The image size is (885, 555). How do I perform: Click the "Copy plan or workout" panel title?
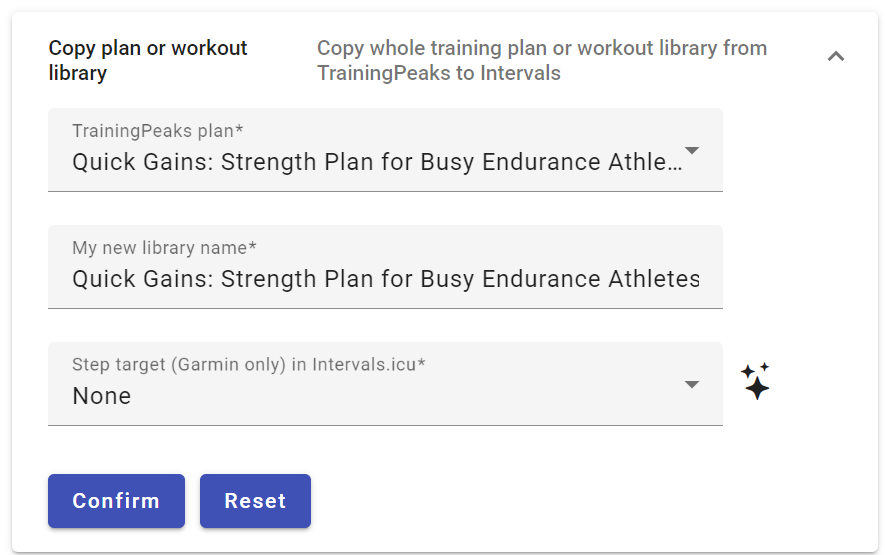(148, 48)
